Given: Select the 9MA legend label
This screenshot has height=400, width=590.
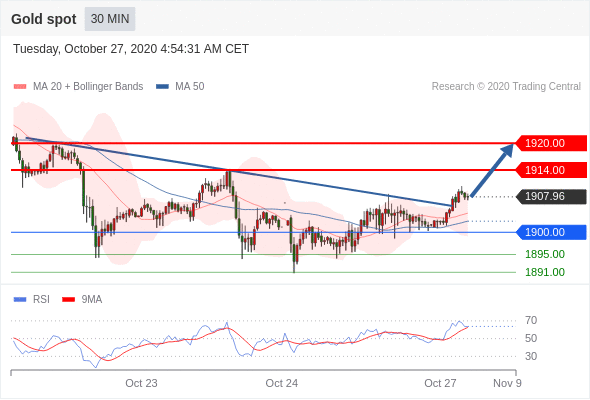Looking at the screenshot, I should 92,300.
